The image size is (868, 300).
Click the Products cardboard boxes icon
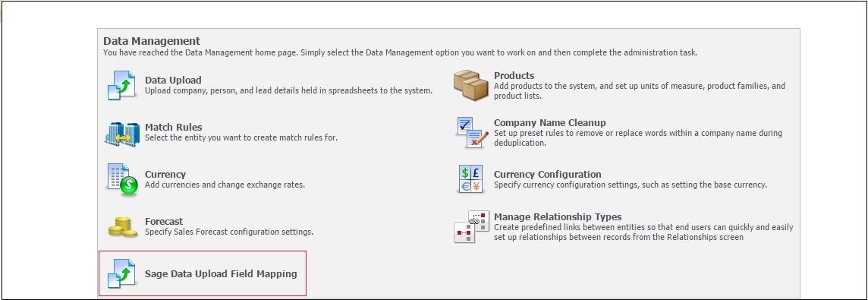coord(471,85)
